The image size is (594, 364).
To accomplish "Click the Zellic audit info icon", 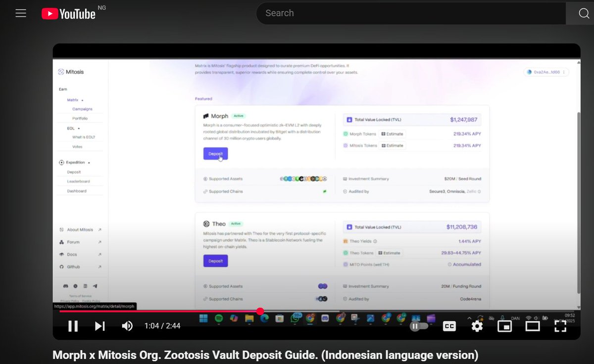I will [x=479, y=191].
